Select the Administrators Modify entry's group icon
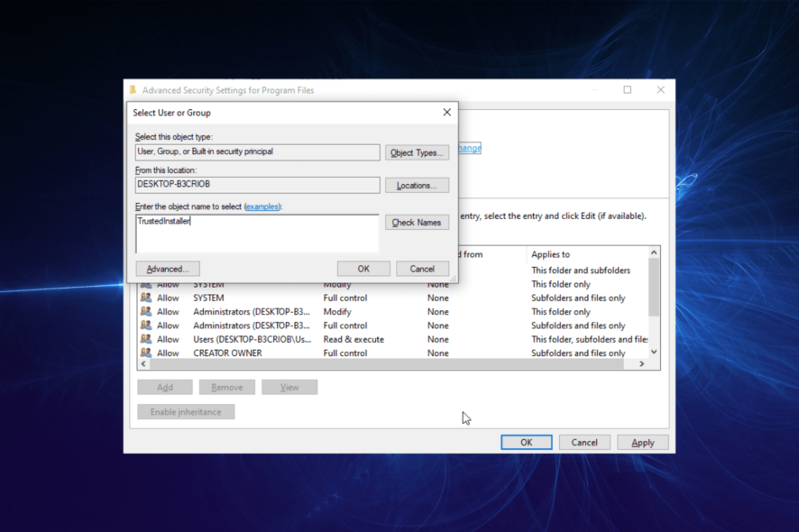The width and height of the screenshot is (799, 532). coord(146,312)
